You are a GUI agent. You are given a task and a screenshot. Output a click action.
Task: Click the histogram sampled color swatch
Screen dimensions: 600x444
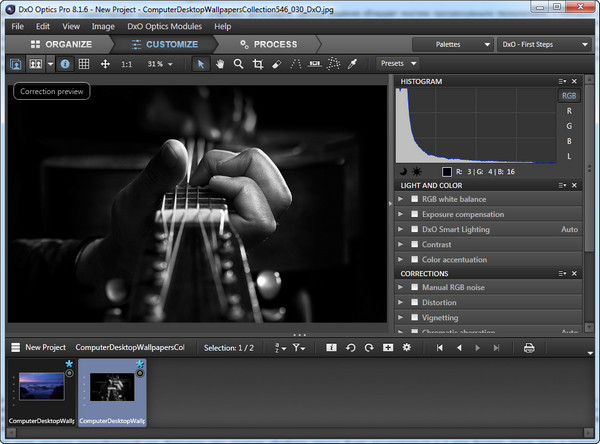[x=447, y=171]
